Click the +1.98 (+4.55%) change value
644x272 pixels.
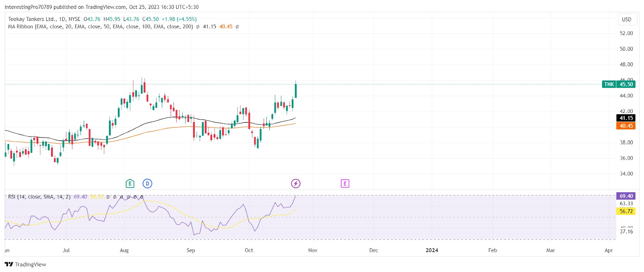(x=179, y=19)
